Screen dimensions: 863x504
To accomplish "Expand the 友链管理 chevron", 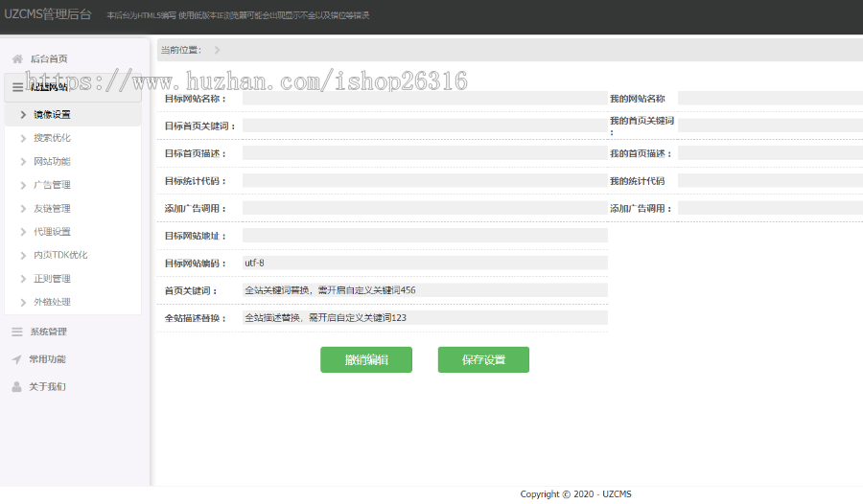I will click(23, 209).
